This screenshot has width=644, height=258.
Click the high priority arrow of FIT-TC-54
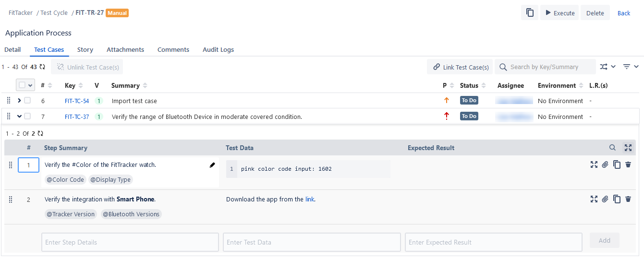click(447, 101)
